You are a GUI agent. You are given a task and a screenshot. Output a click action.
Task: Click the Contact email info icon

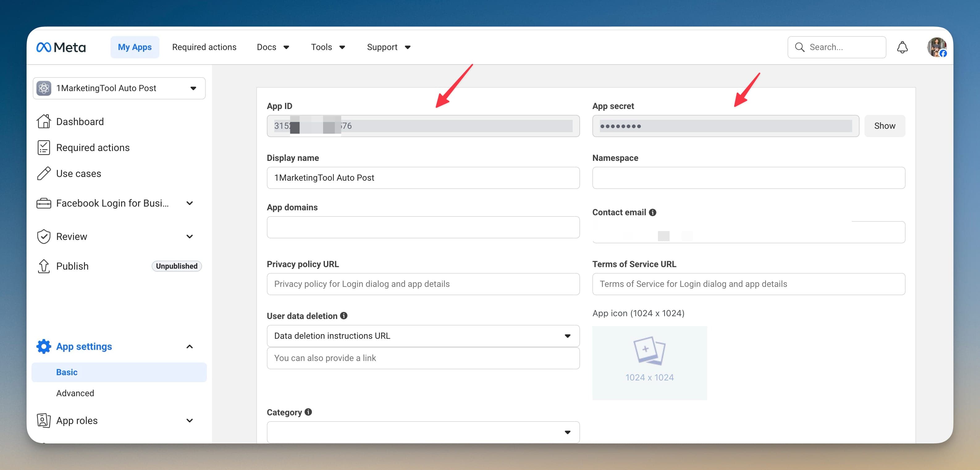click(x=652, y=212)
